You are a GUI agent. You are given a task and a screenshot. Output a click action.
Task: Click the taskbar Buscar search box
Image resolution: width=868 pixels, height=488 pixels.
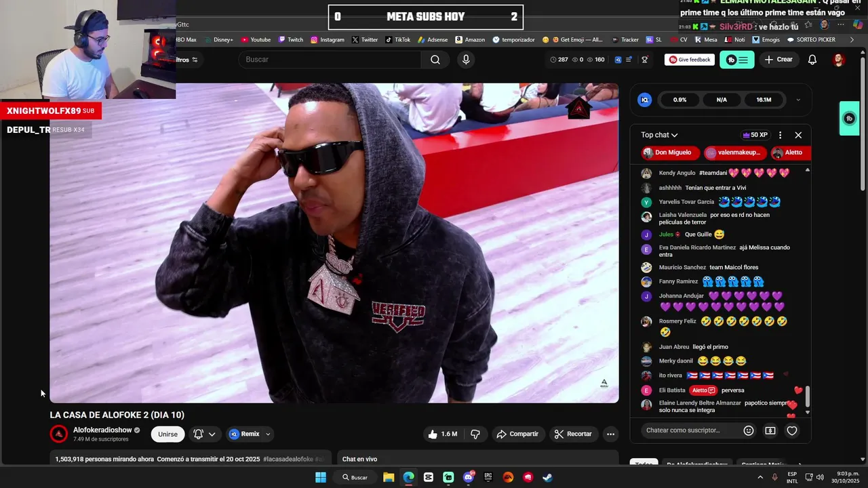[355, 477]
